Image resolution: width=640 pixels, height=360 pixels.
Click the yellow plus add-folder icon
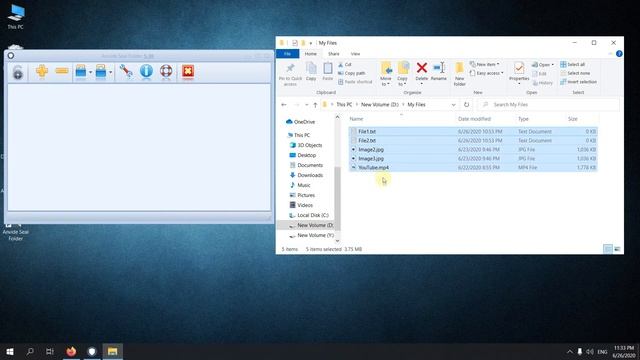[x=42, y=71]
